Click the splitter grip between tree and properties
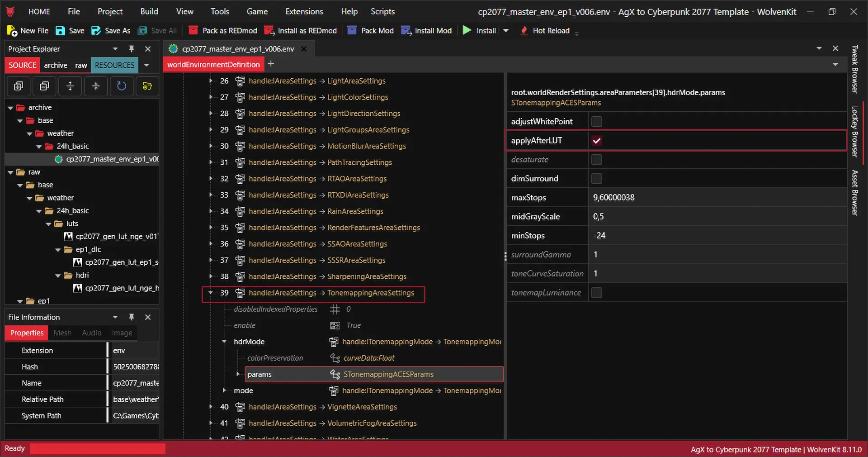The width and height of the screenshot is (868, 457). [x=505, y=257]
